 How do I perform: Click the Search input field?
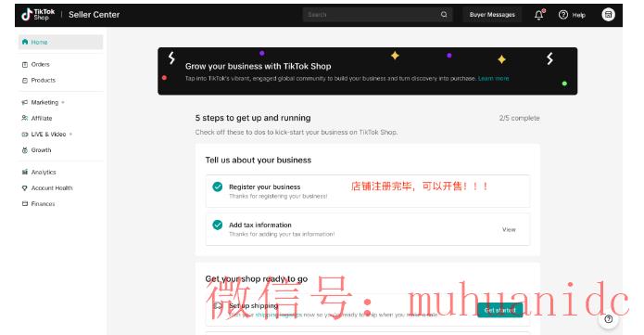pos(371,15)
